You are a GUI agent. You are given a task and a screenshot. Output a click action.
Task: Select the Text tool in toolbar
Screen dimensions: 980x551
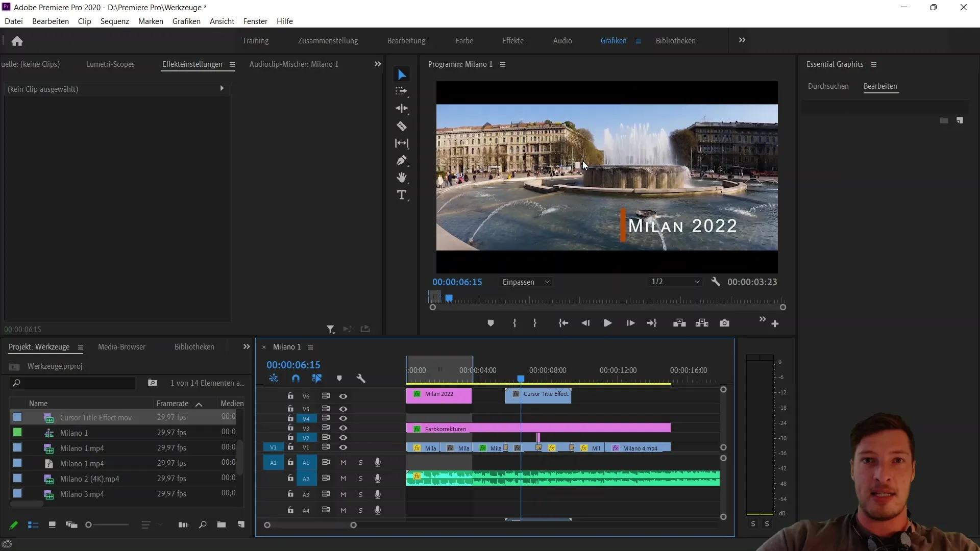click(x=403, y=196)
